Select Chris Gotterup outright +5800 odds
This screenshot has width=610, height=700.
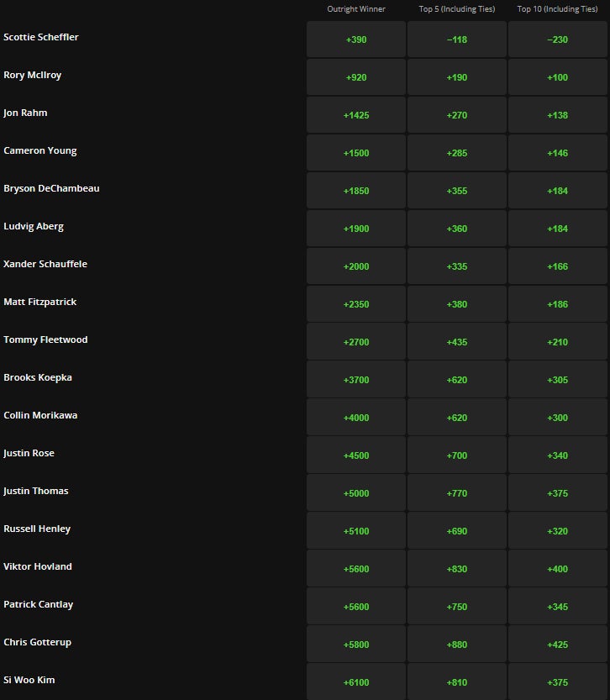tap(356, 645)
